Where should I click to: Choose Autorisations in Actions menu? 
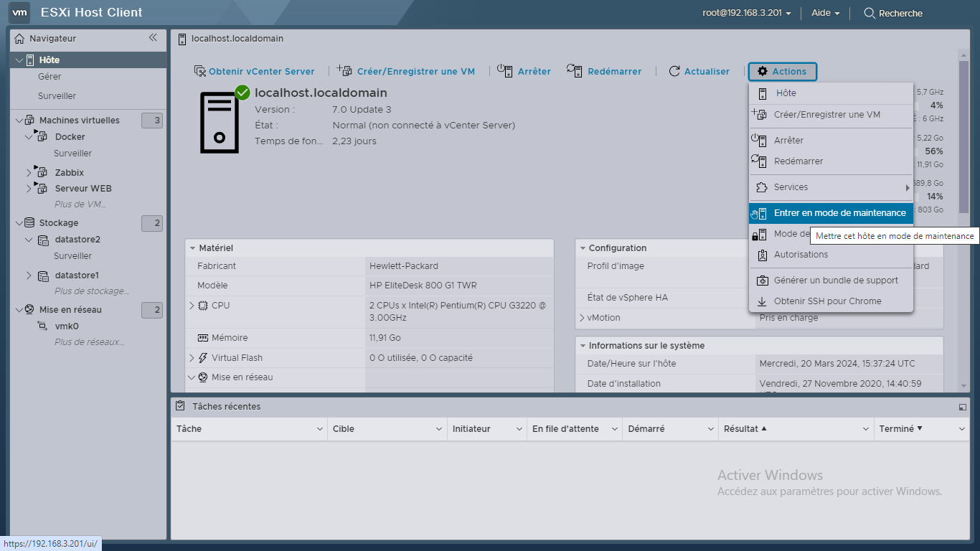[831, 255]
